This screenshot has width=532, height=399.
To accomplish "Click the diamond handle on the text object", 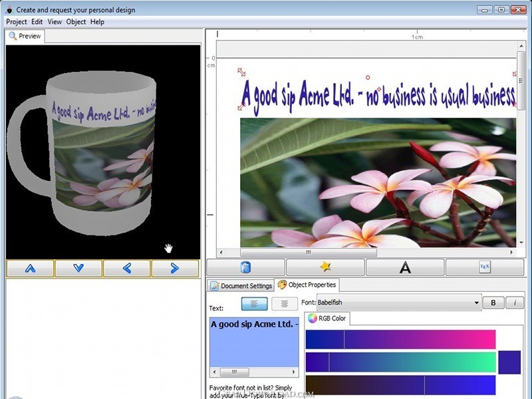I will [379, 89].
